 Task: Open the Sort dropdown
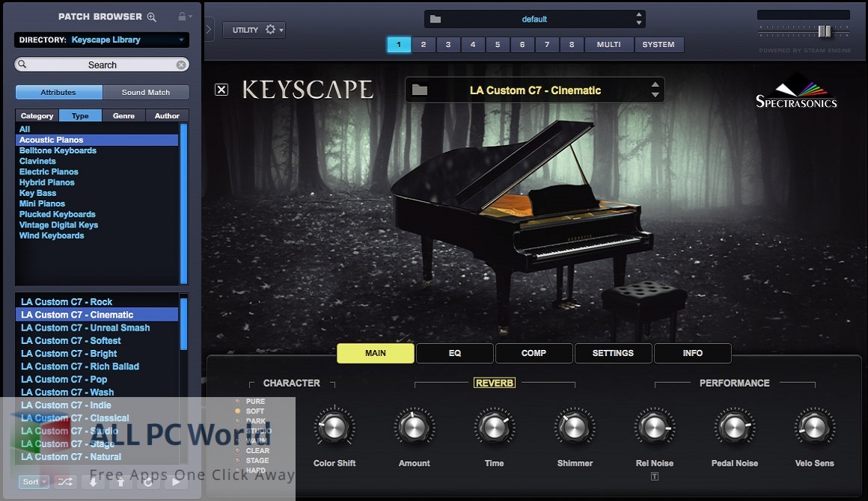pyautogui.click(x=34, y=482)
